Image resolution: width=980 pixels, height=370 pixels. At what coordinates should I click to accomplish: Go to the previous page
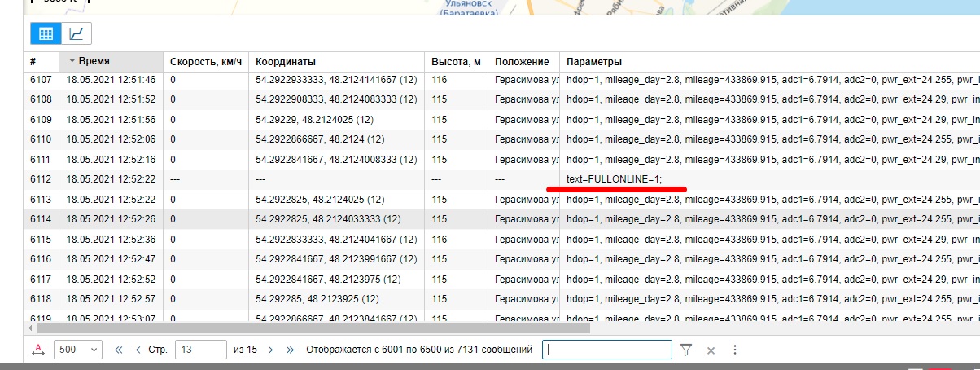tap(138, 350)
